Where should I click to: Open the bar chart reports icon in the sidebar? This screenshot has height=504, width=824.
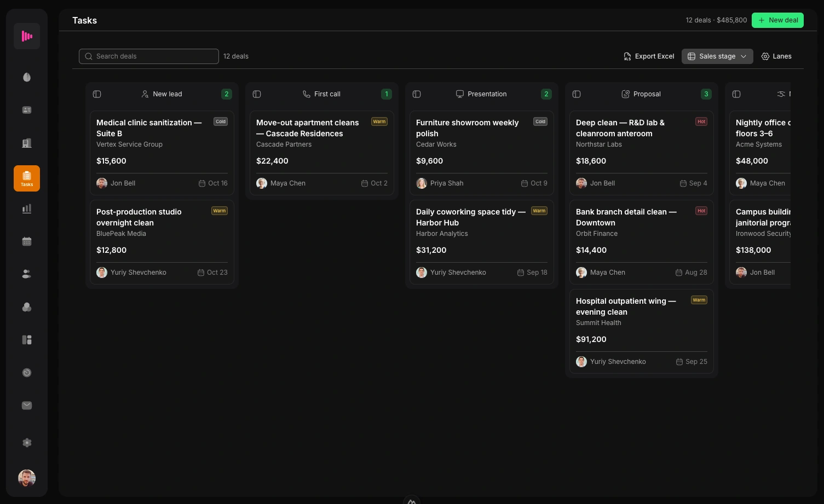pyautogui.click(x=27, y=208)
